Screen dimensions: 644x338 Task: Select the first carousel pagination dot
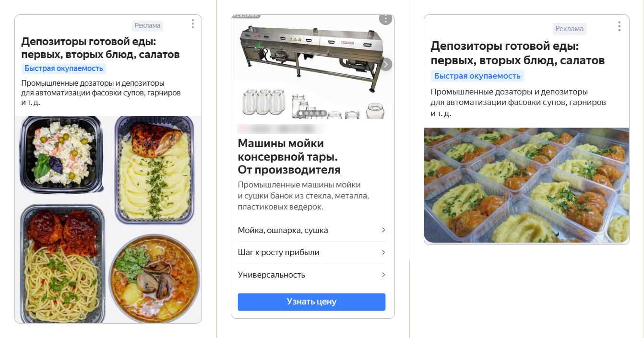tap(300, 114)
